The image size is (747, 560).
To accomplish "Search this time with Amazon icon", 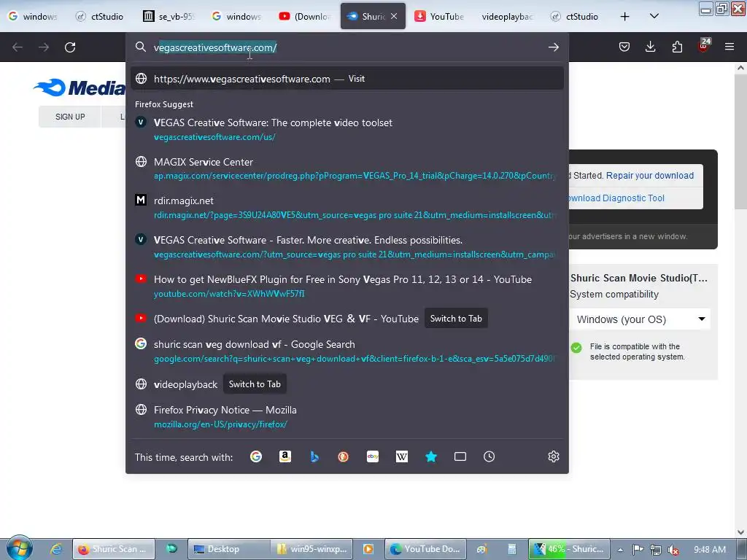I will click(x=285, y=456).
